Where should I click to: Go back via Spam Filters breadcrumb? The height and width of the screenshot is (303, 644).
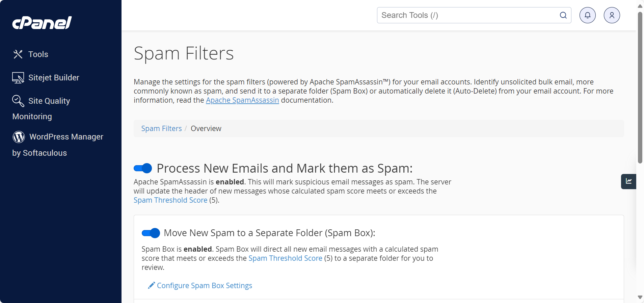[x=161, y=128]
